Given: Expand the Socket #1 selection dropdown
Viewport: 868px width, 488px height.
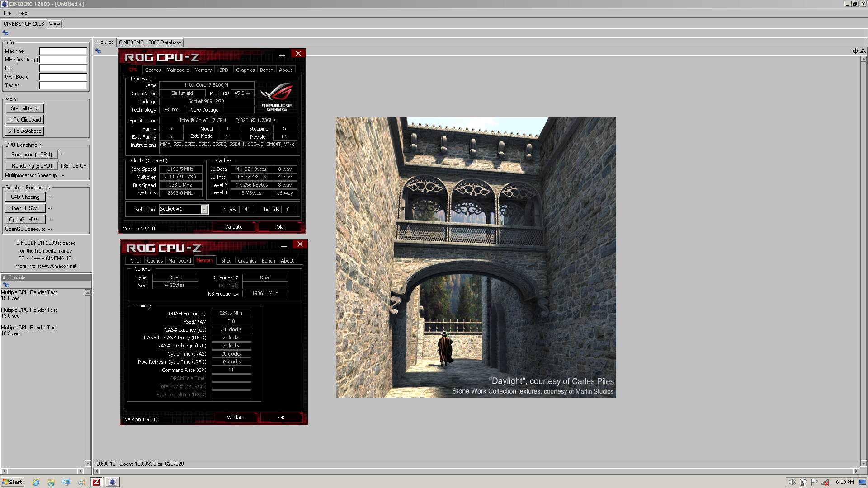Looking at the screenshot, I should [204, 209].
